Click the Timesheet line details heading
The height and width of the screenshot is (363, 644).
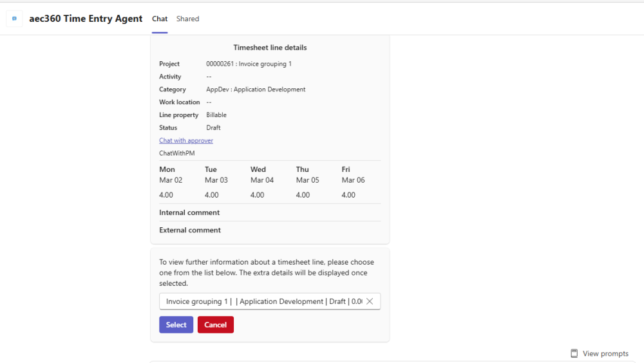pyautogui.click(x=270, y=48)
